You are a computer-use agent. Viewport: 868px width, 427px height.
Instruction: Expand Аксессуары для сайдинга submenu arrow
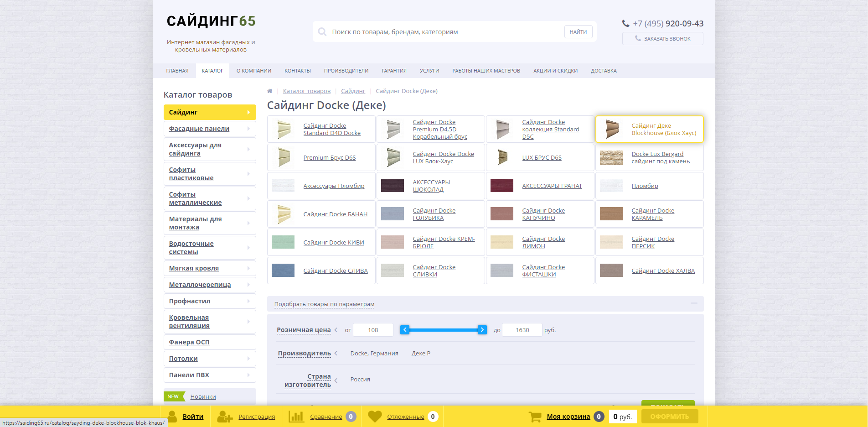pyautogui.click(x=248, y=149)
